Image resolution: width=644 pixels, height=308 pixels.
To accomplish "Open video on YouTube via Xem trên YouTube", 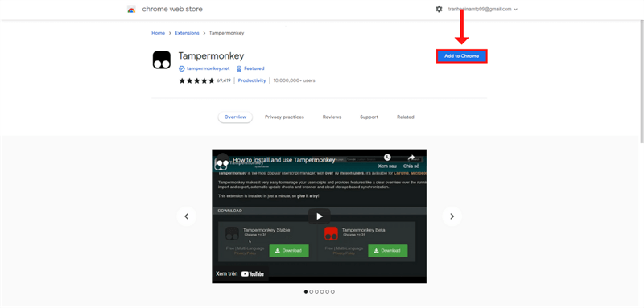I will 240,273.
